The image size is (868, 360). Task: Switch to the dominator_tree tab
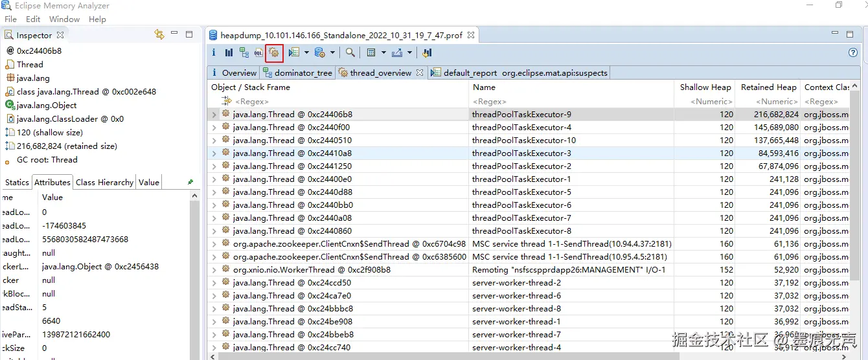tap(297, 73)
